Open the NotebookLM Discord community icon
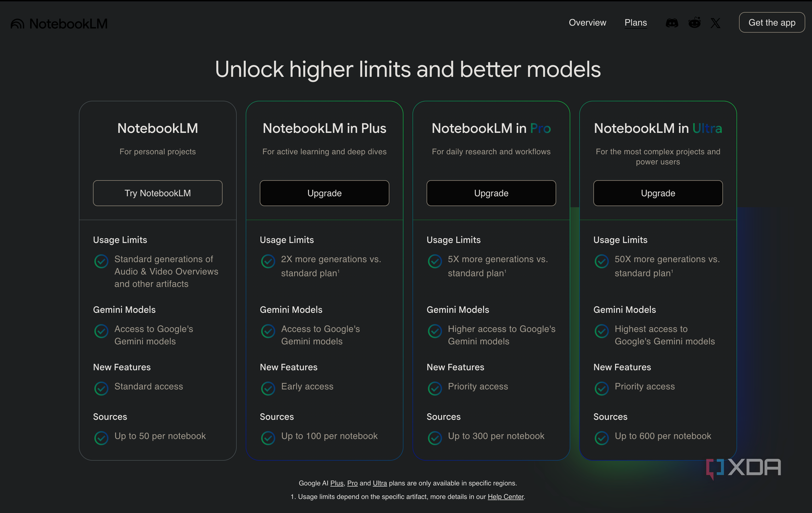Image resolution: width=812 pixels, height=513 pixels. coord(672,22)
